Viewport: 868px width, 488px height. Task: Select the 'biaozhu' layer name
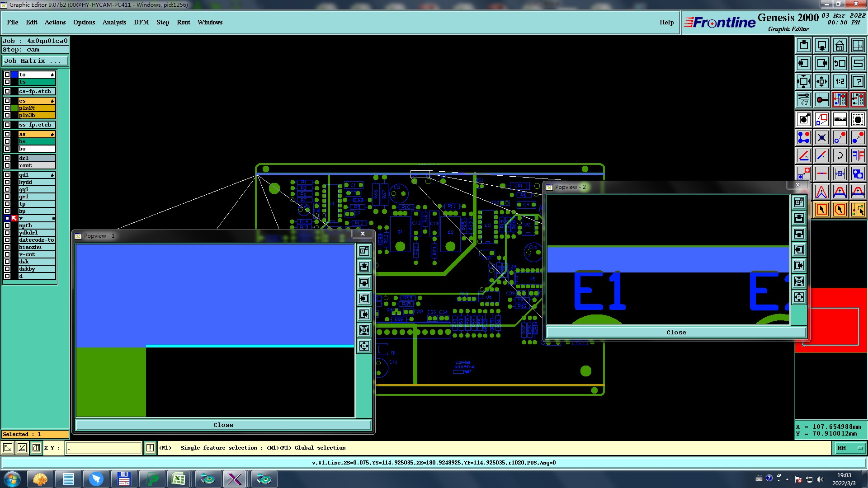coord(37,247)
